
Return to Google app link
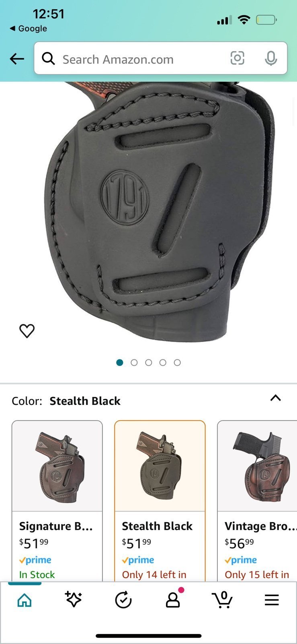(28, 29)
